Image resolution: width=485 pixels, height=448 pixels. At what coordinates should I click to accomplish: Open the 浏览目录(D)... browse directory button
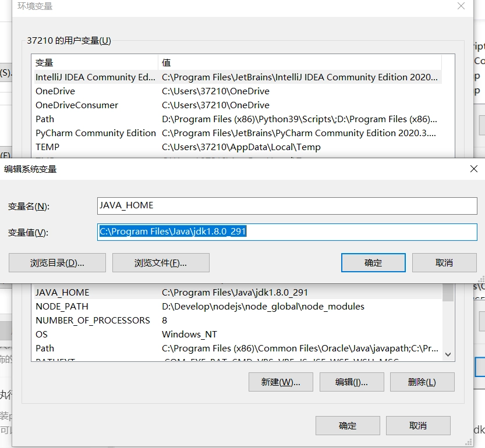pyautogui.click(x=57, y=263)
